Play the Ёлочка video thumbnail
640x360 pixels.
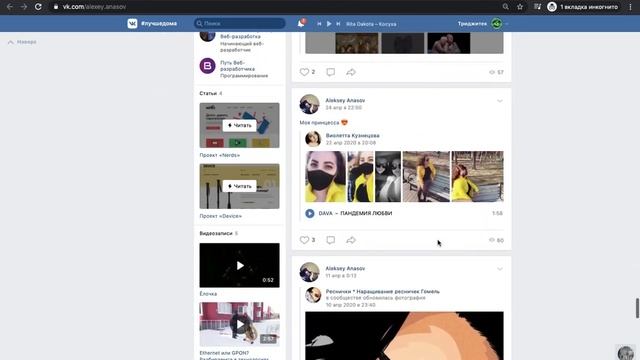pyautogui.click(x=240, y=265)
